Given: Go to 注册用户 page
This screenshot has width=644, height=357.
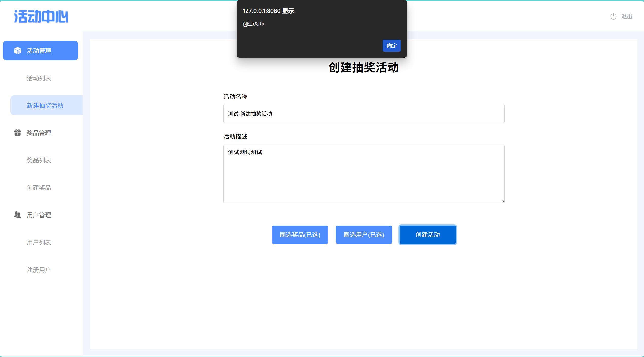Looking at the screenshot, I should point(39,270).
